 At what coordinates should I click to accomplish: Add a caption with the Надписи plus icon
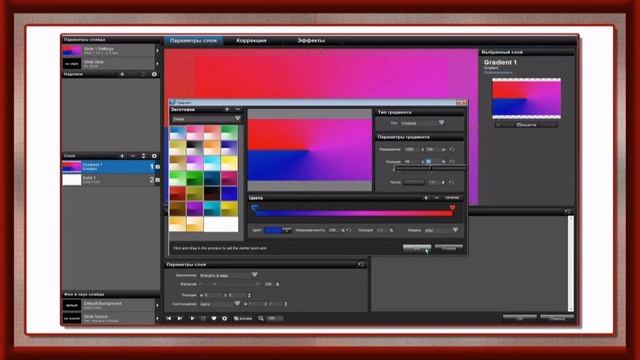122,74
